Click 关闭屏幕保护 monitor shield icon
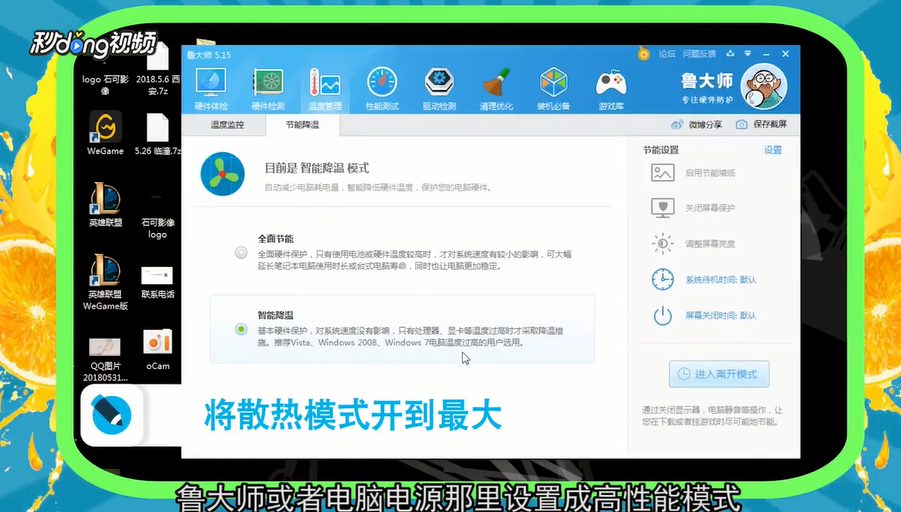This screenshot has width=901, height=512. [663, 208]
